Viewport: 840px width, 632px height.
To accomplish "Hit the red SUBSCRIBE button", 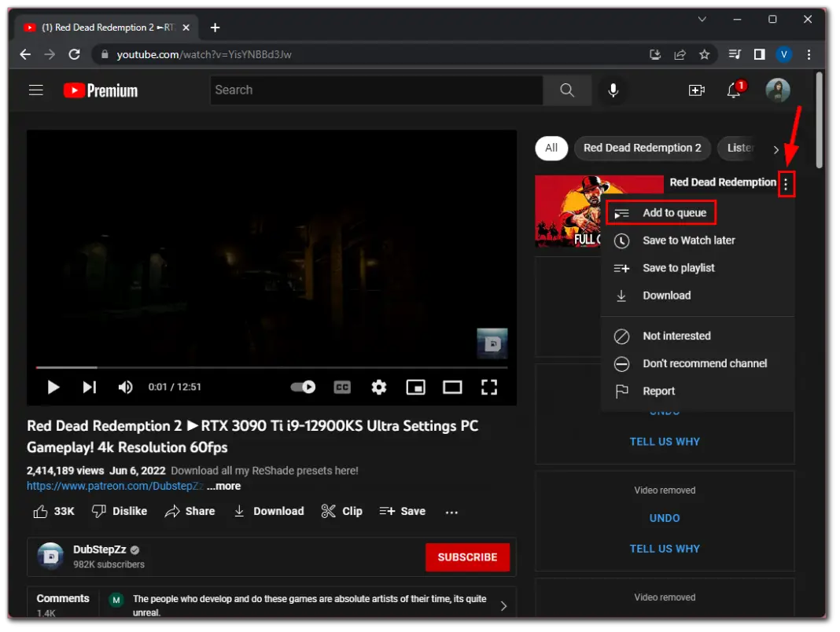I will click(x=467, y=557).
